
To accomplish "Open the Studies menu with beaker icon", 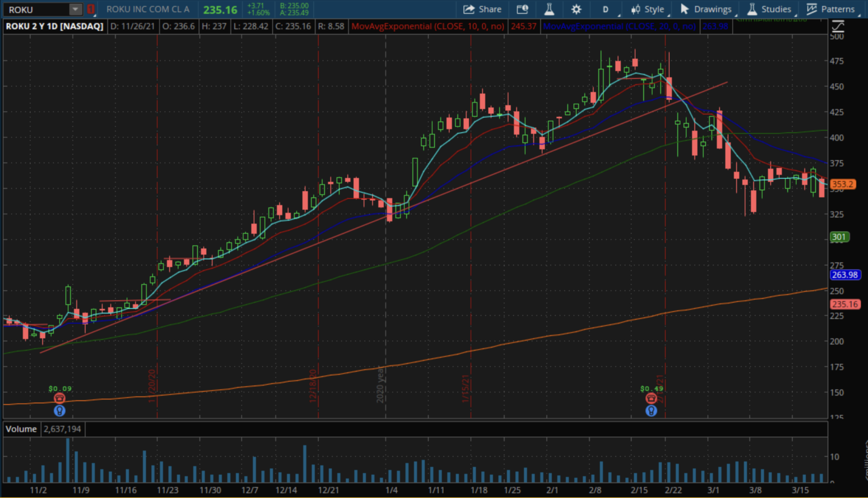I will (x=769, y=9).
